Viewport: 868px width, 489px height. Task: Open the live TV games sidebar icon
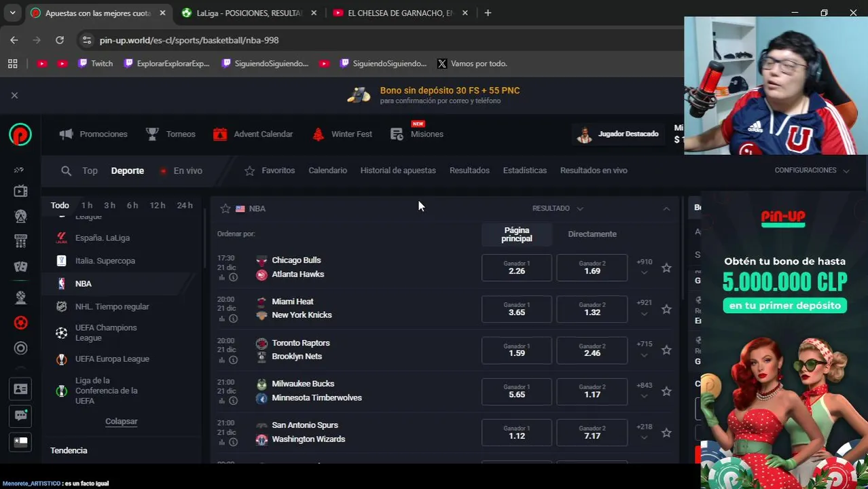[20, 192]
